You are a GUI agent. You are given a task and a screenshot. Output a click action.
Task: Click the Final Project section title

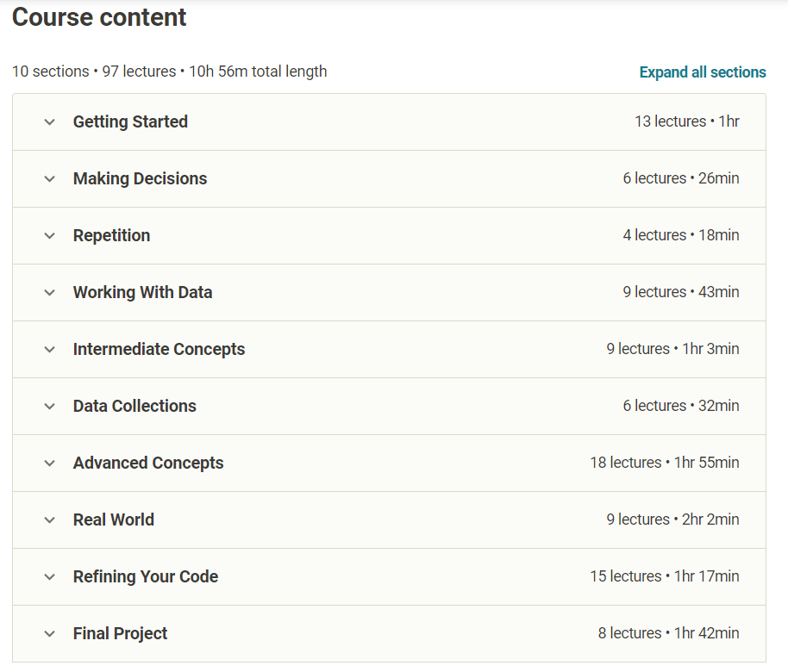120,633
